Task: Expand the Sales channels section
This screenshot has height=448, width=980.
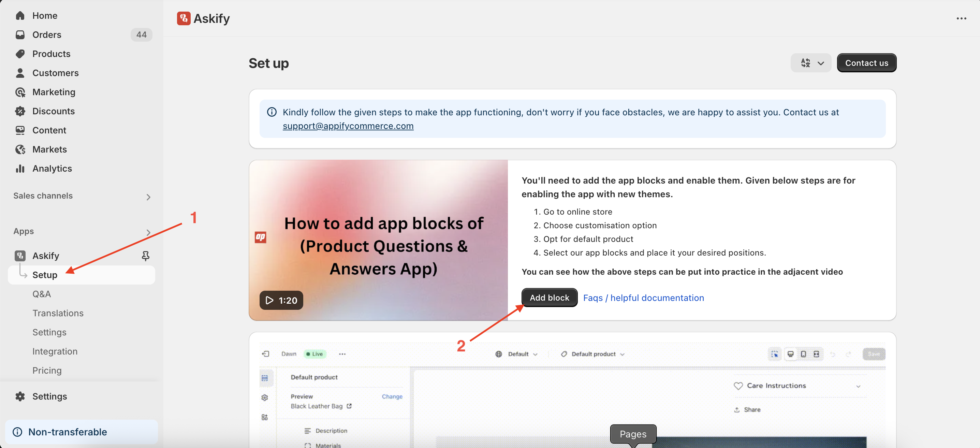Action: click(x=148, y=197)
